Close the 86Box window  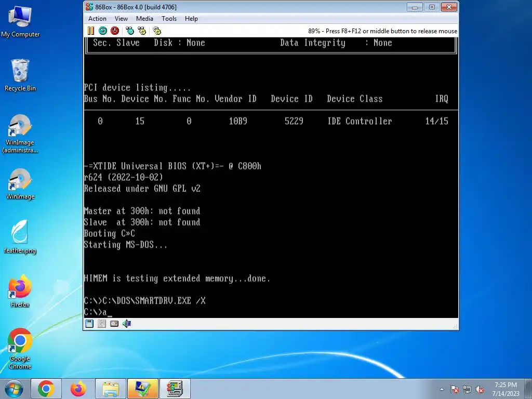tap(449, 7)
